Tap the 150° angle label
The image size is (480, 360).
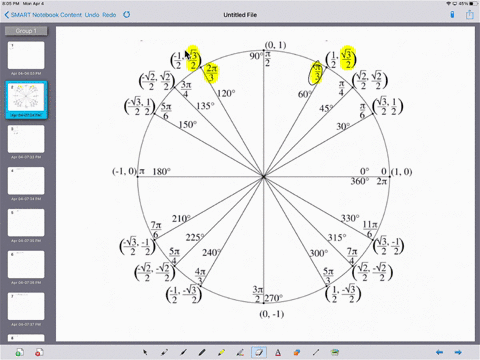[x=188, y=125]
